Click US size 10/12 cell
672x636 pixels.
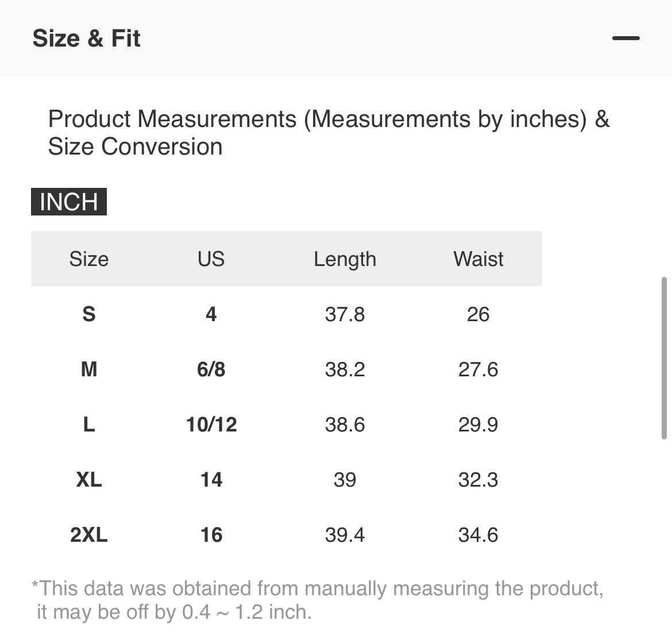pyautogui.click(x=211, y=425)
